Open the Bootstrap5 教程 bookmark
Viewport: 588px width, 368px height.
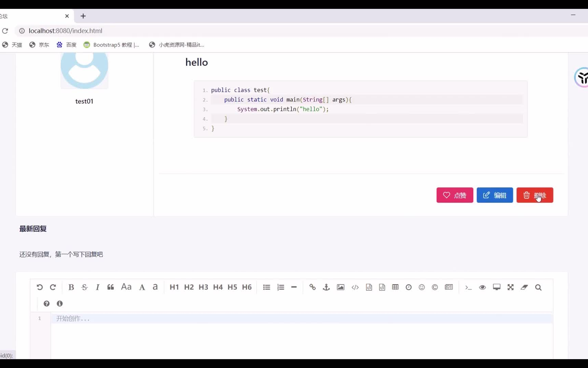tap(112, 45)
